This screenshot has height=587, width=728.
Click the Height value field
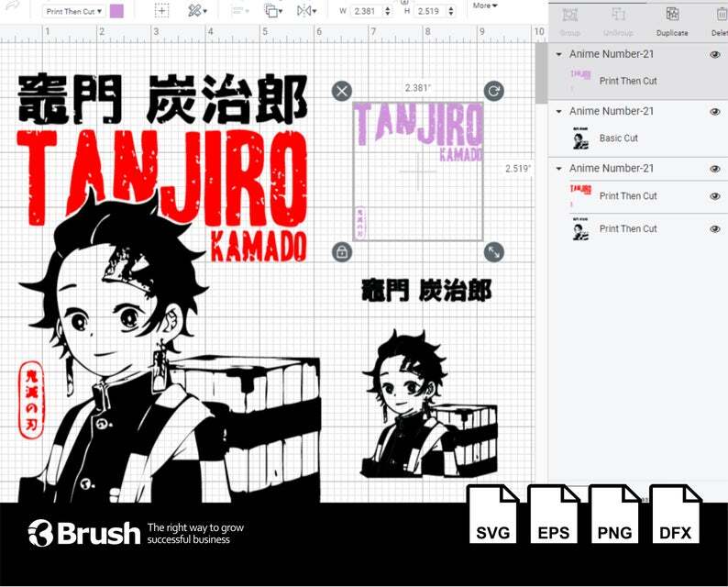click(x=429, y=11)
